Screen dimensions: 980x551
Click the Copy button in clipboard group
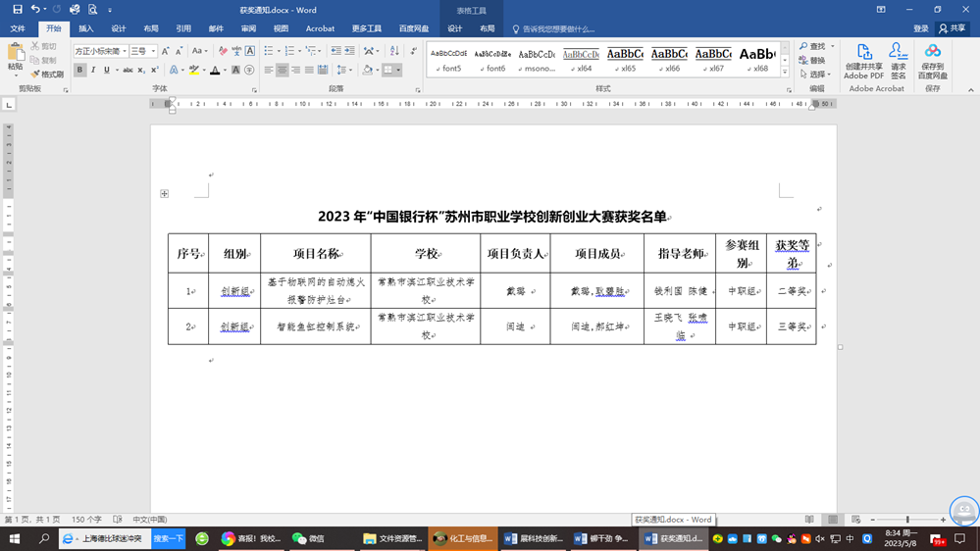point(44,60)
